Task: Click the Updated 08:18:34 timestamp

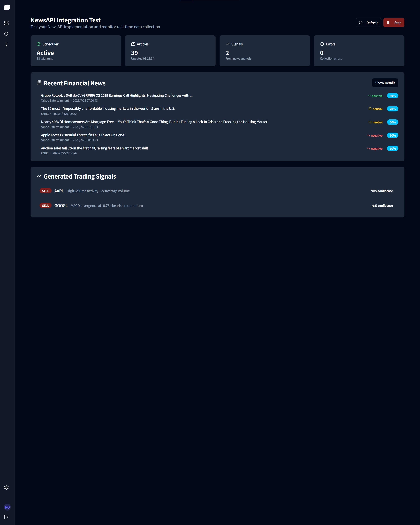Action: click(x=142, y=58)
